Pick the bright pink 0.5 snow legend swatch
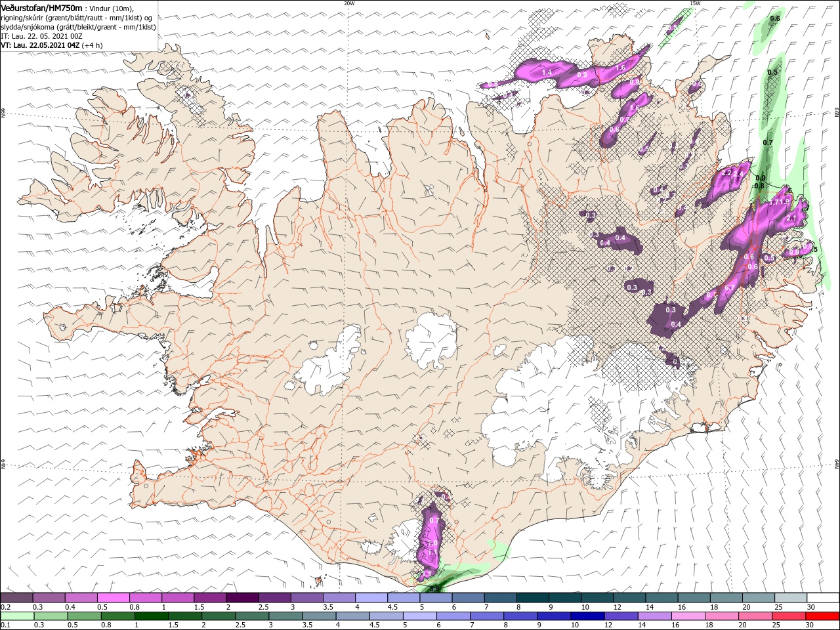Screen dimensions: 840x630 click(113, 598)
